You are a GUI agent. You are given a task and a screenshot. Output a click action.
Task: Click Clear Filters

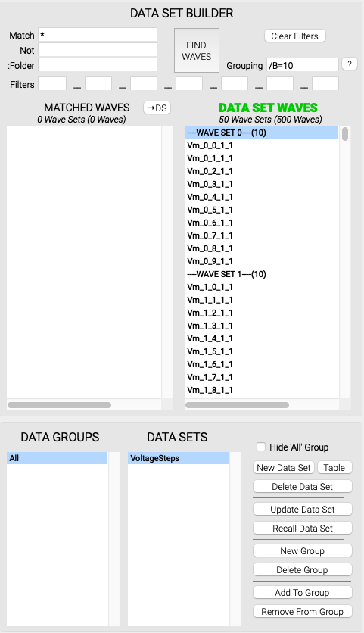[x=294, y=36]
